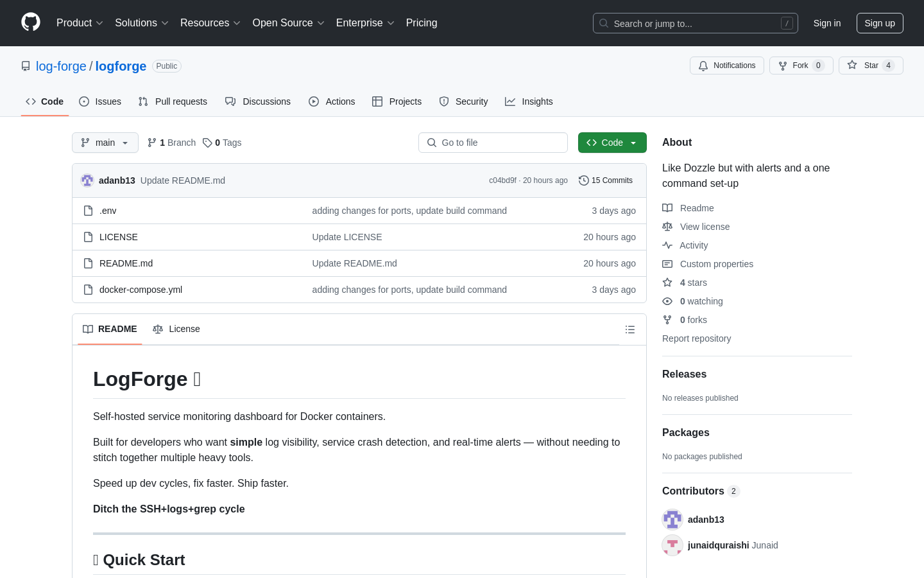The image size is (924, 578).
Task: Switch to the Code tab
Action: pos(45,101)
